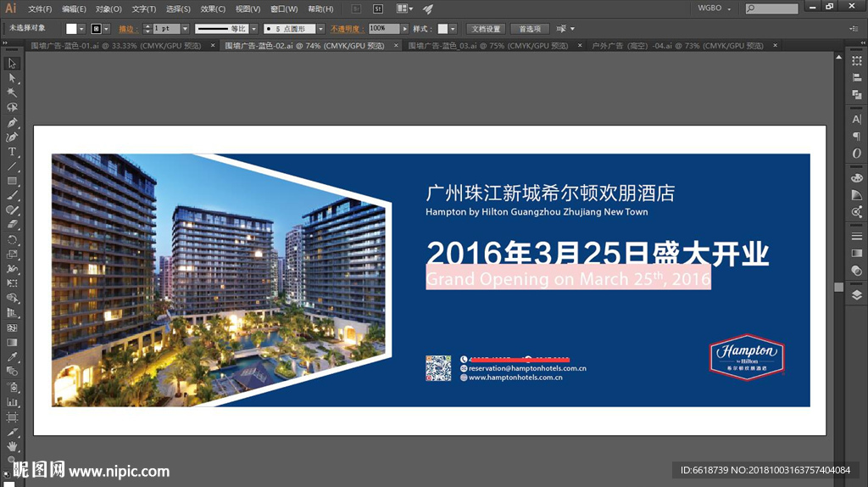Switch to 围墙广告-蓝色-01.ai tab
Viewport: 868px width, 487px height.
tap(115, 46)
